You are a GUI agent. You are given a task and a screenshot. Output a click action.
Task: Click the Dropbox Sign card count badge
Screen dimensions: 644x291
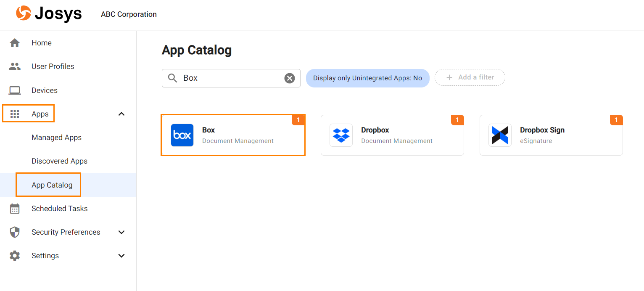[616, 120]
